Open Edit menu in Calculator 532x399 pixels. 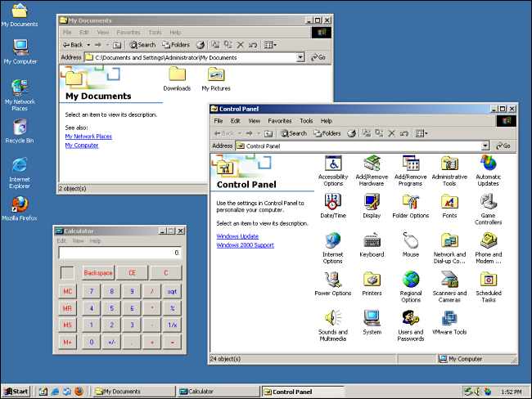(61, 241)
